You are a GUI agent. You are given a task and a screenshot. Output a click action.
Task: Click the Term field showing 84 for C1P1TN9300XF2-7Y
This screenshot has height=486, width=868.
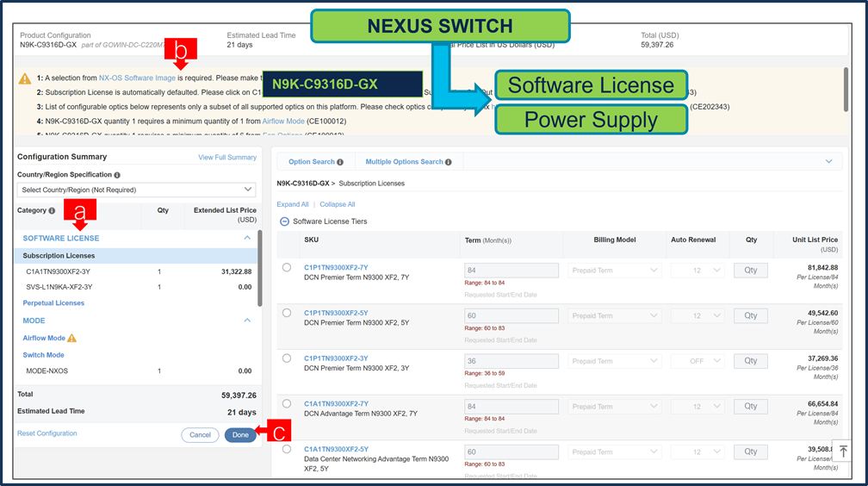[512, 271]
